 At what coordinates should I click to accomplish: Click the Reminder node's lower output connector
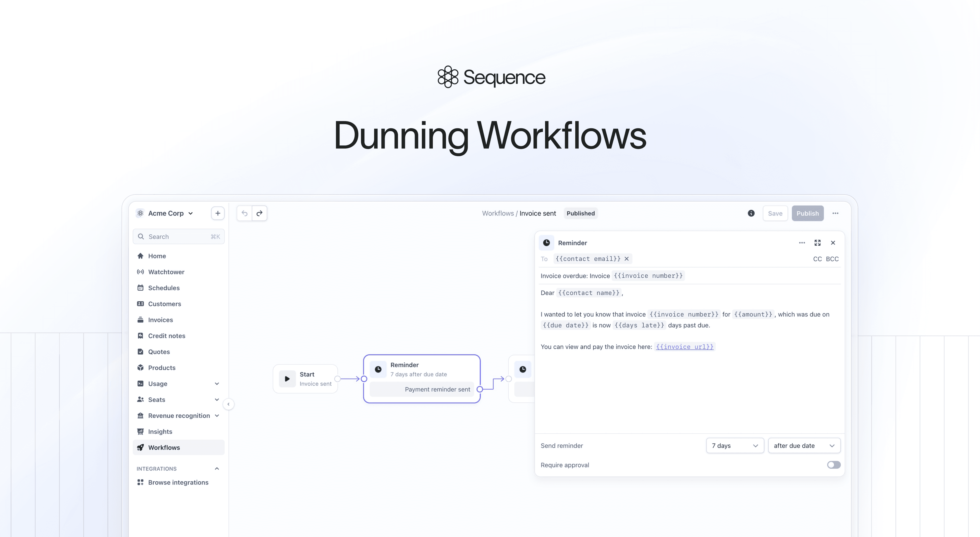480,390
